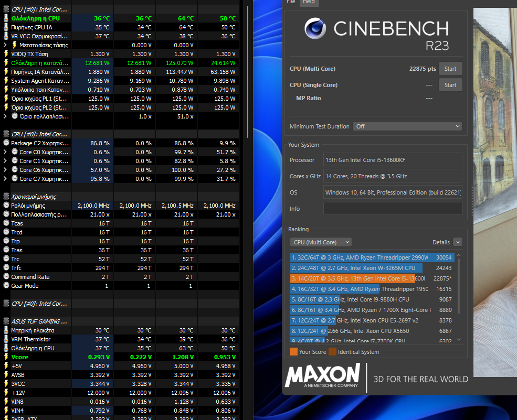The height and width of the screenshot is (420, 517).
Task: Click ranking list scrollbar up arrow
Action: pyautogui.click(x=459, y=256)
